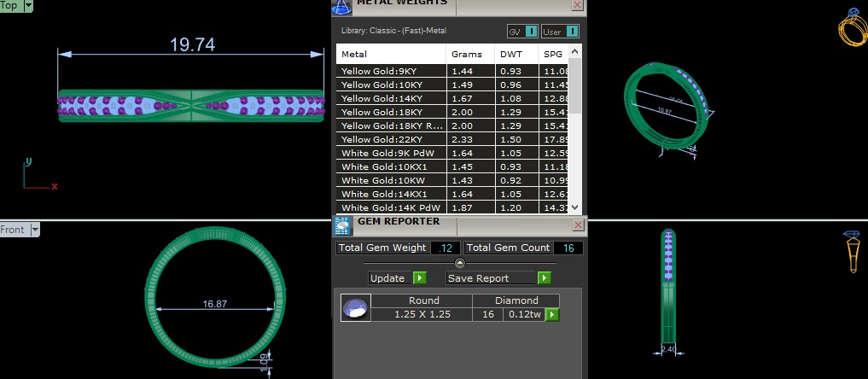Close the Metal Weights panel
This screenshot has height=379, width=868.
pyautogui.click(x=577, y=5)
